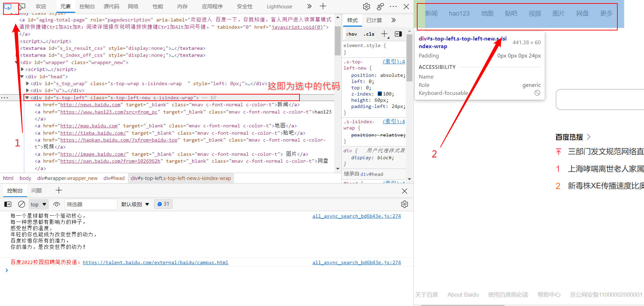The width and height of the screenshot is (644, 306).
Task: Click the elements panel scroll-down arrow
Action: point(338,169)
